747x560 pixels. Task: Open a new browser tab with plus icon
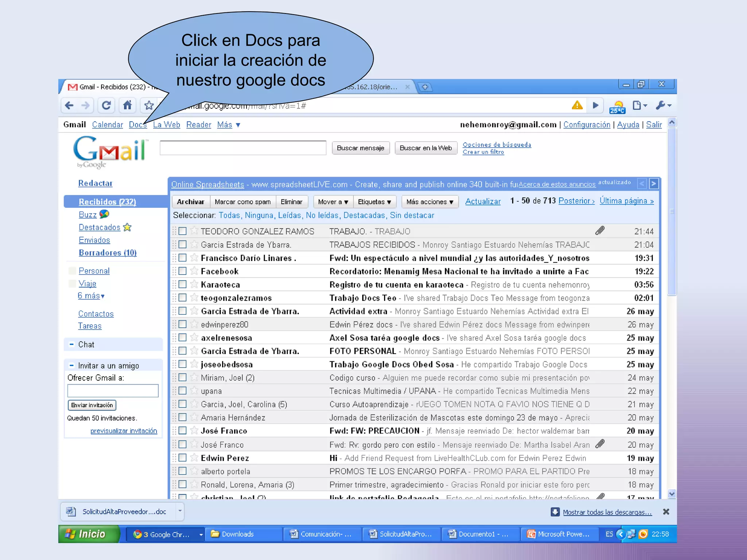pos(425,87)
